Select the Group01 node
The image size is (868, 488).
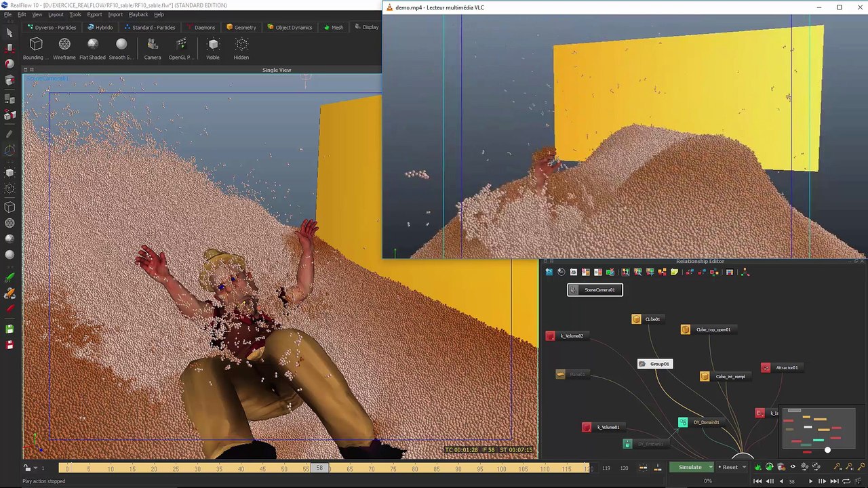click(x=655, y=364)
